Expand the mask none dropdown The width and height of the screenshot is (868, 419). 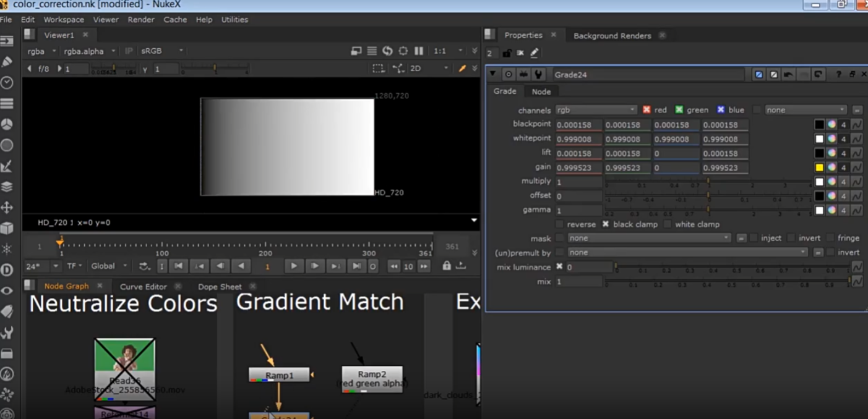tap(648, 238)
